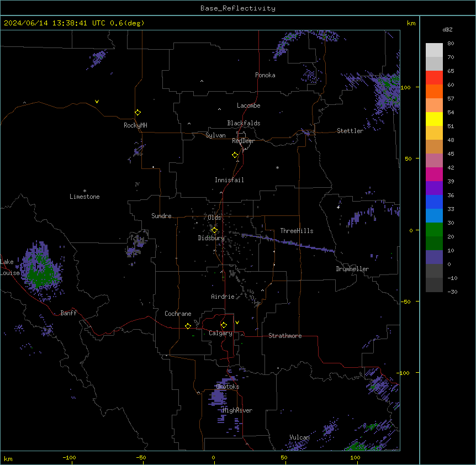Screen dimensions: 476x465
Task: Click the Ponoka city label
Action: point(265,75)
